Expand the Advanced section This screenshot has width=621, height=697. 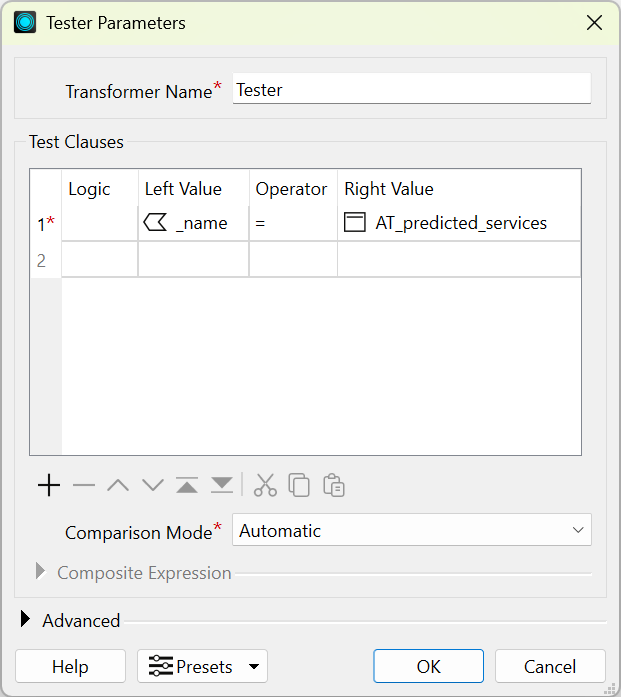pyautogui.click(x=25, y=619)
